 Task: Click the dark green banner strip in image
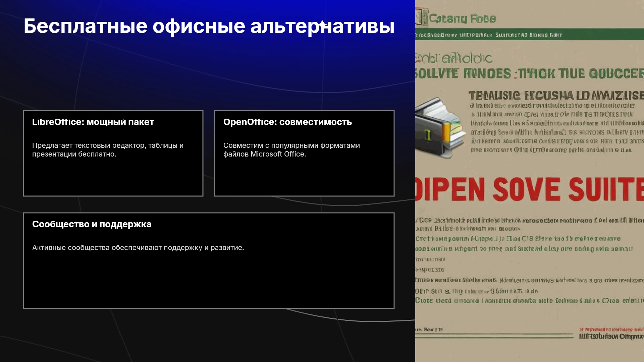tap(530, 35)
